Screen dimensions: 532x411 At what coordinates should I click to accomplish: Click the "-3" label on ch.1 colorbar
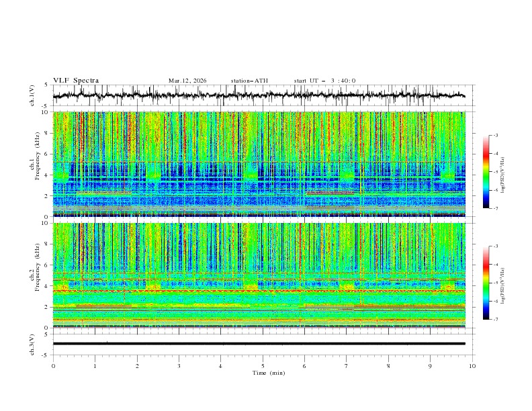tap(496, 135)
